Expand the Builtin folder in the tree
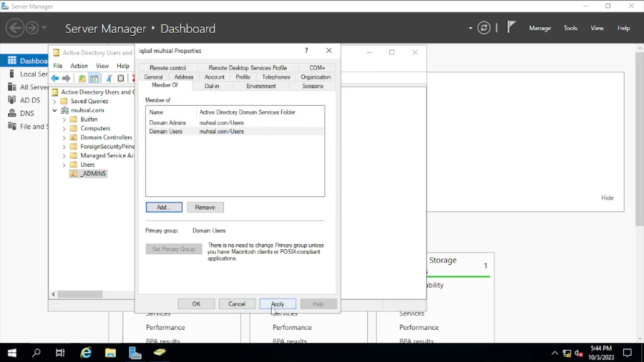Viewport: 644px width, 362px height. point(64,120)
